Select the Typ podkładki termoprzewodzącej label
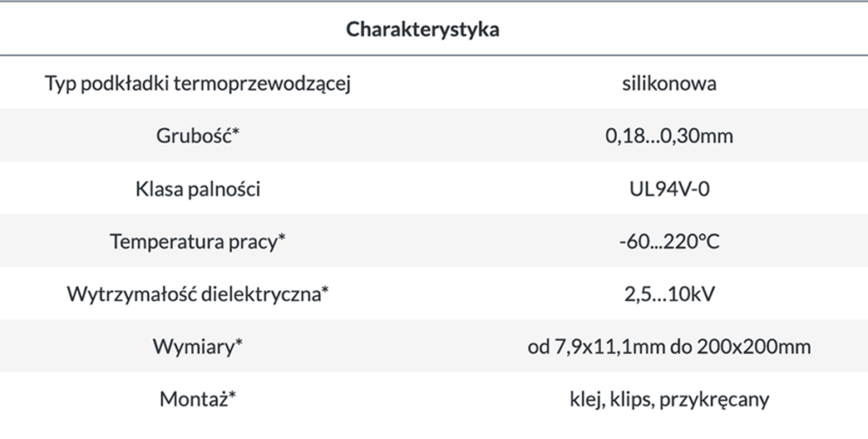868x439 pixels. [198, 83]
